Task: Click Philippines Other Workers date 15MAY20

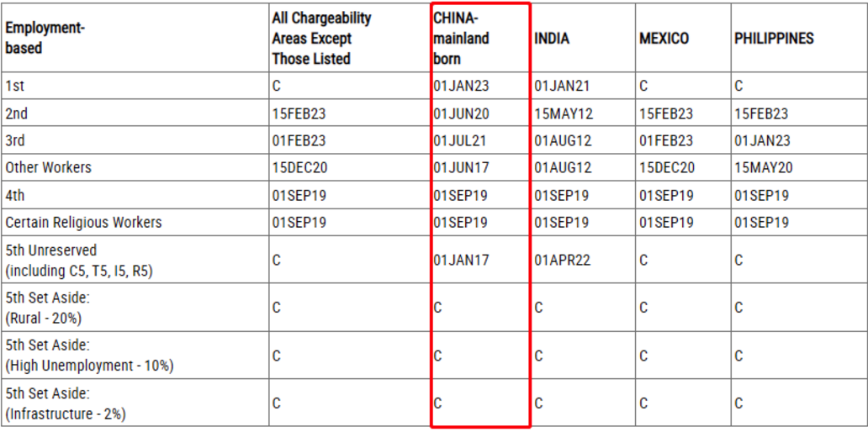Action: 762,168
